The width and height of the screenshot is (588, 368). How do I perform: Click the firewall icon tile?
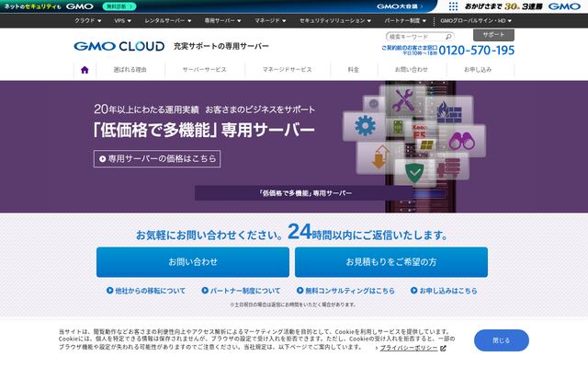pos(449,112)
